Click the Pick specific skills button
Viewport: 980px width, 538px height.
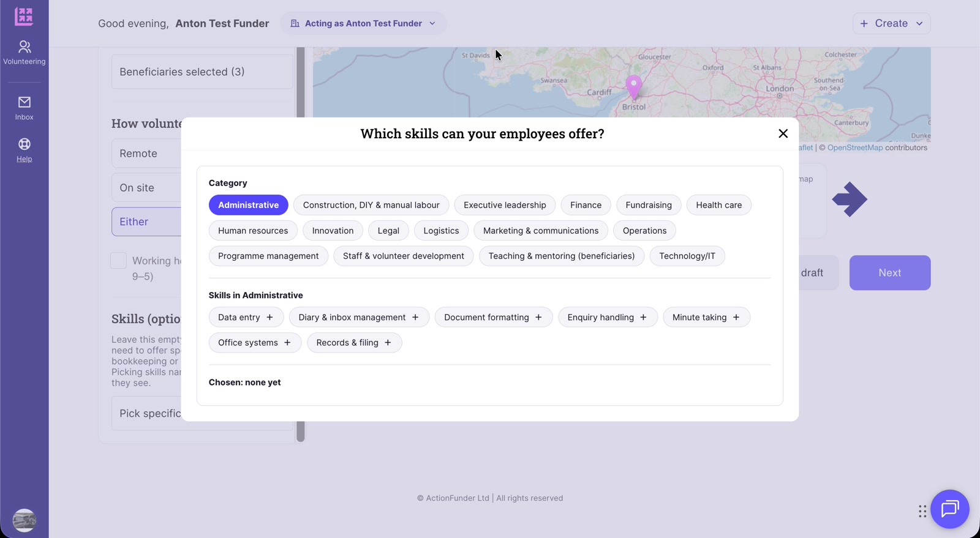pos(146,414)
